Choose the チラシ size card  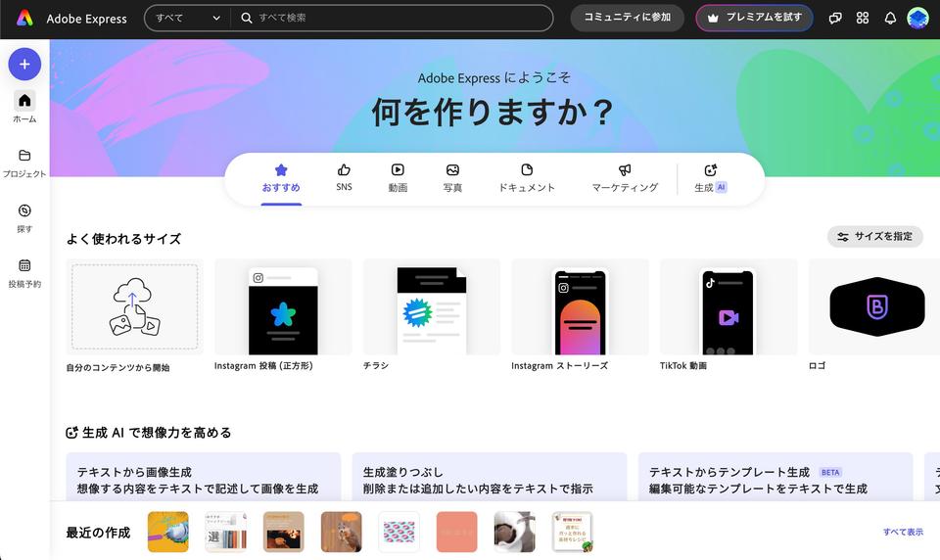click(x=432, y=314)
